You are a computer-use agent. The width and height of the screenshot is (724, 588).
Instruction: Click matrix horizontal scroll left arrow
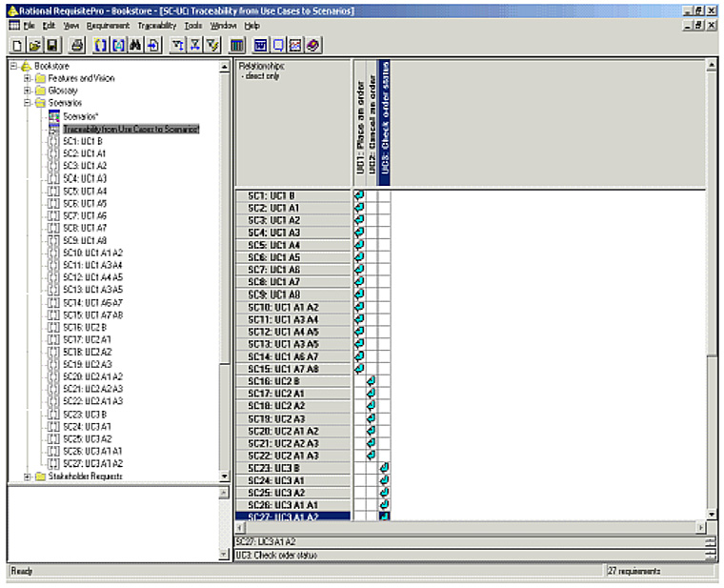pyautogui.click(x=240, y=527)
